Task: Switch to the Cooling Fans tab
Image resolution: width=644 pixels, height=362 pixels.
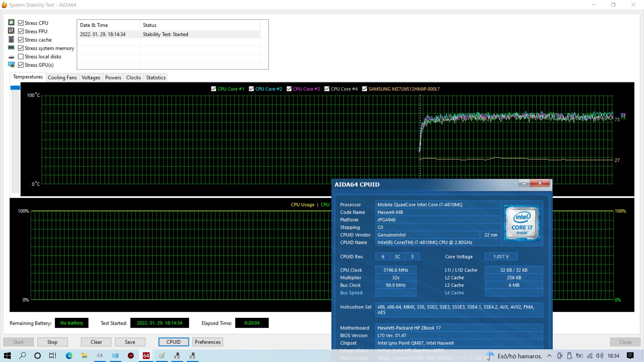Action: [x=62, y=77]
